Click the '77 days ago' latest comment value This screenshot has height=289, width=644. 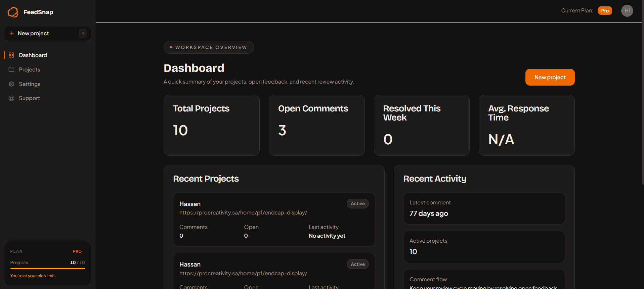point(429,213)
